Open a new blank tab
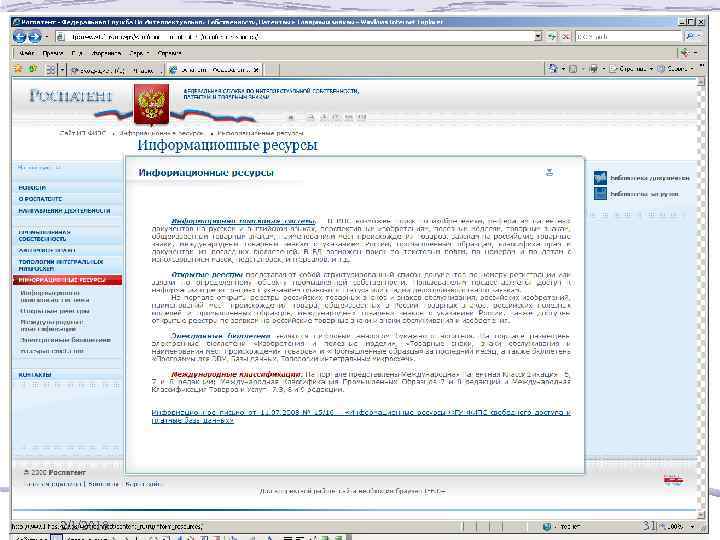This screenshot has height=540, width=720. coord(270,70)
